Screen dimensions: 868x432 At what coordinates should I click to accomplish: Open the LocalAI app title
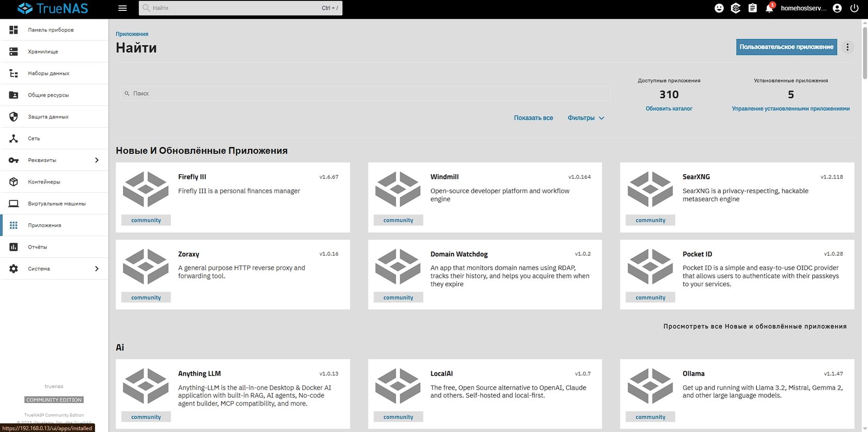click(x=441, y=374)
